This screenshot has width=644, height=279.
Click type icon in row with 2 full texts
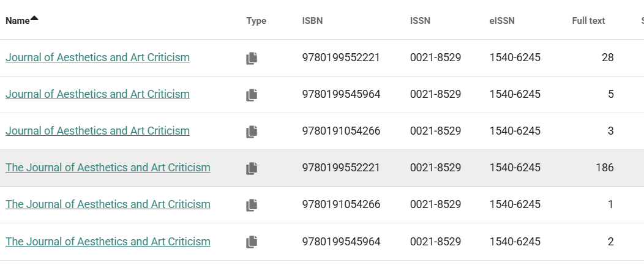click(x=252, y=242)
